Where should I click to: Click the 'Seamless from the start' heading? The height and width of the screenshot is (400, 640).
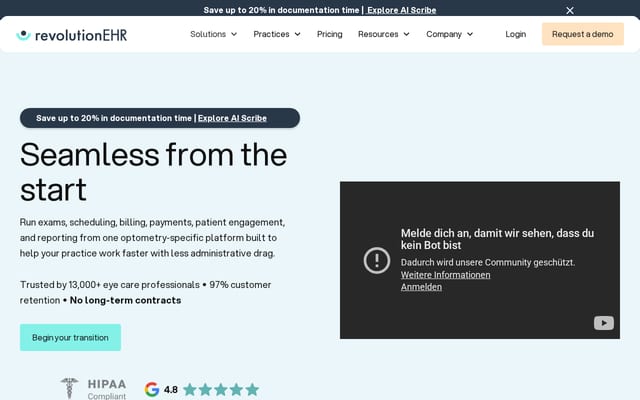point(153,172)
